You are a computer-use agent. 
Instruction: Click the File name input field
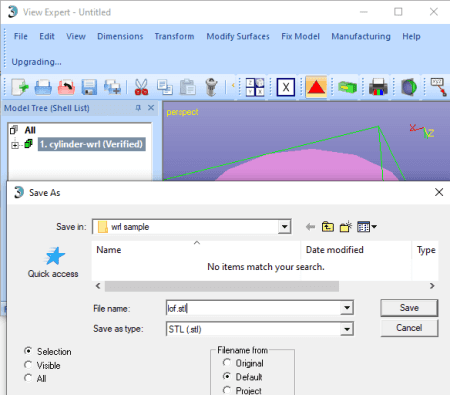(253, 308)
